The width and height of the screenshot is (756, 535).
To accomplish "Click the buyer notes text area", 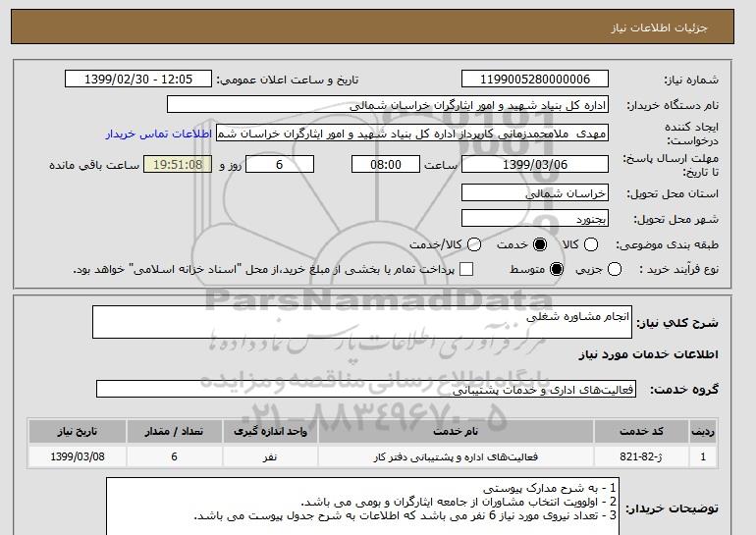I will point(362,507).
